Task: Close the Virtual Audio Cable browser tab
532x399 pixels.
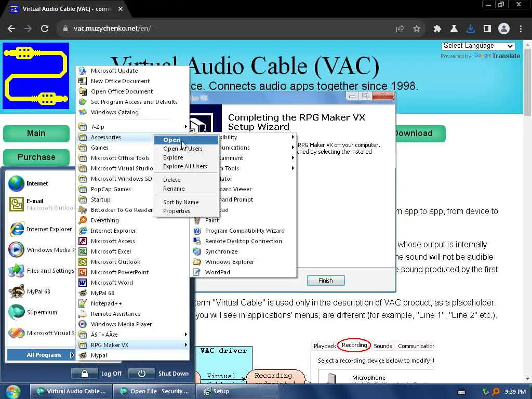Action: pyautogui.click(x=121, y=9)
